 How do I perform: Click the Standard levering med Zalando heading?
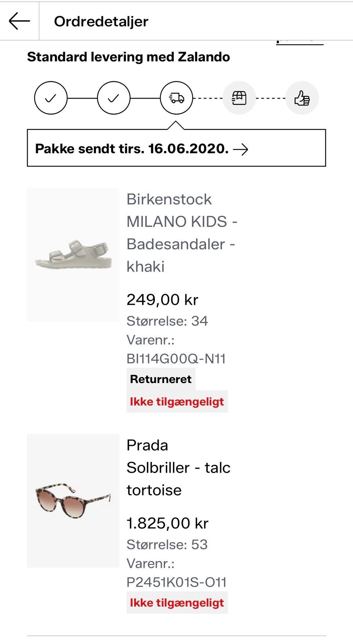(128, 57)
